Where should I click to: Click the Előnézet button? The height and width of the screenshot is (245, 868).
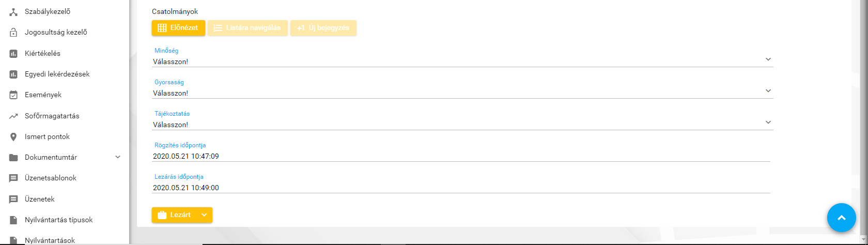[x=178, y=28]
